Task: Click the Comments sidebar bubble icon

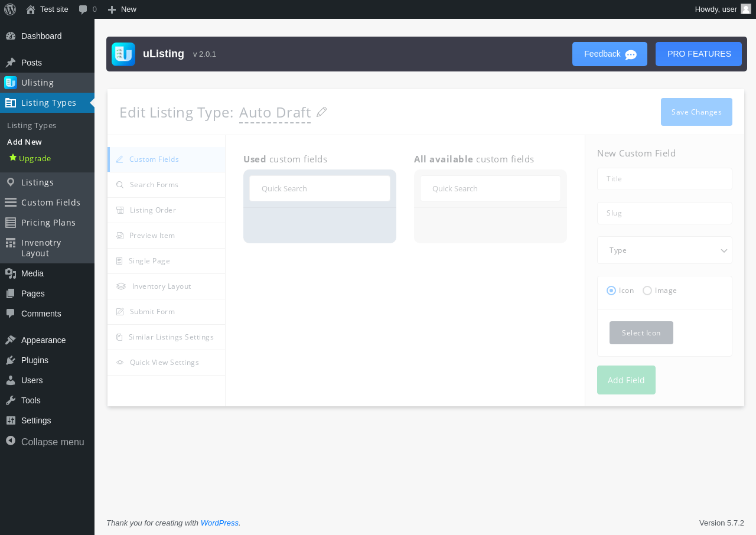Action: (11, 314)
